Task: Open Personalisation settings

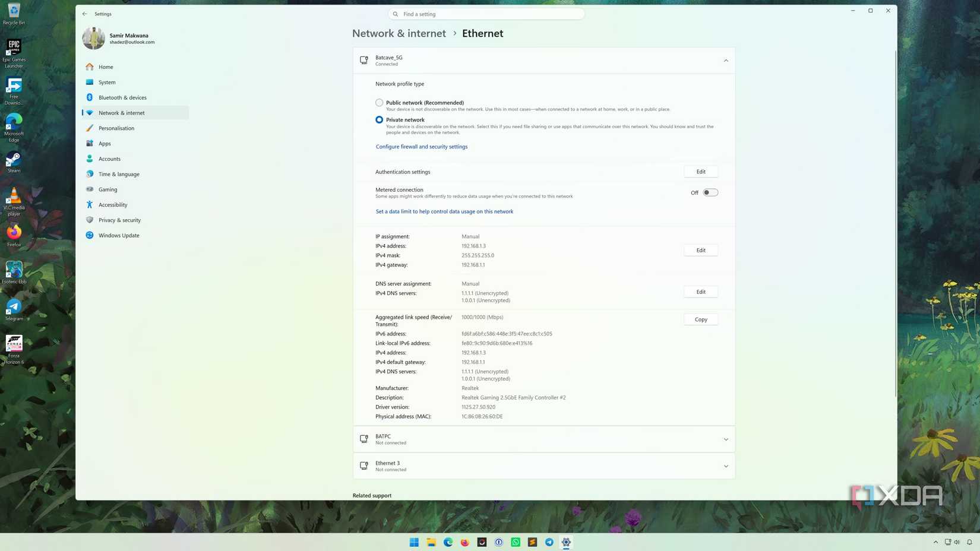Action: (x=135, y=128)
